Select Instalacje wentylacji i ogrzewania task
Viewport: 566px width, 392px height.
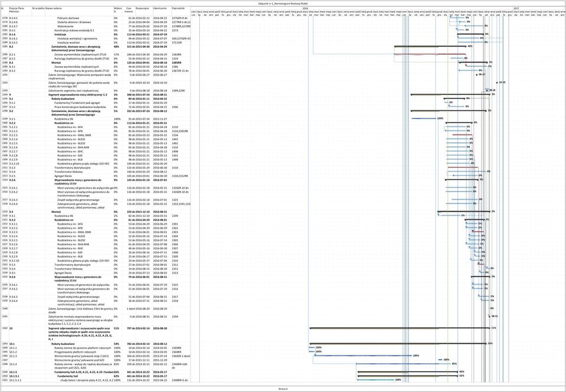click(77, 38)
